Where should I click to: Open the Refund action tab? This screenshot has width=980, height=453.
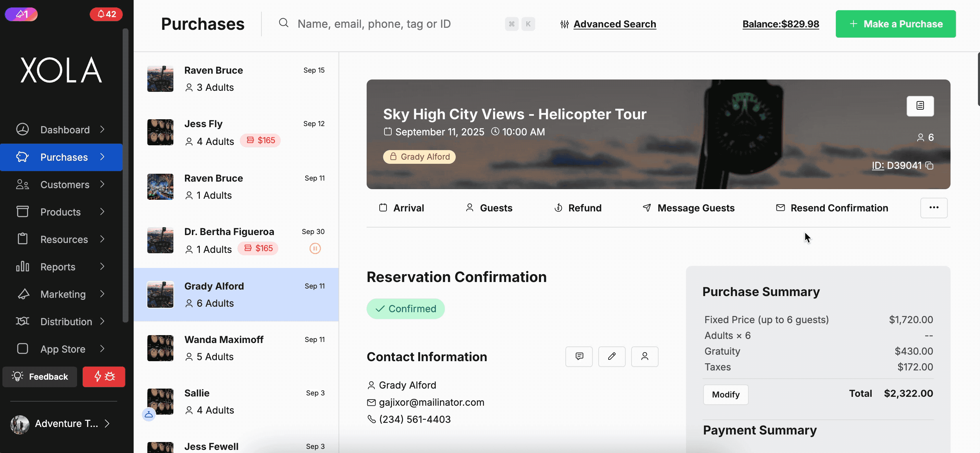[577, 208]
